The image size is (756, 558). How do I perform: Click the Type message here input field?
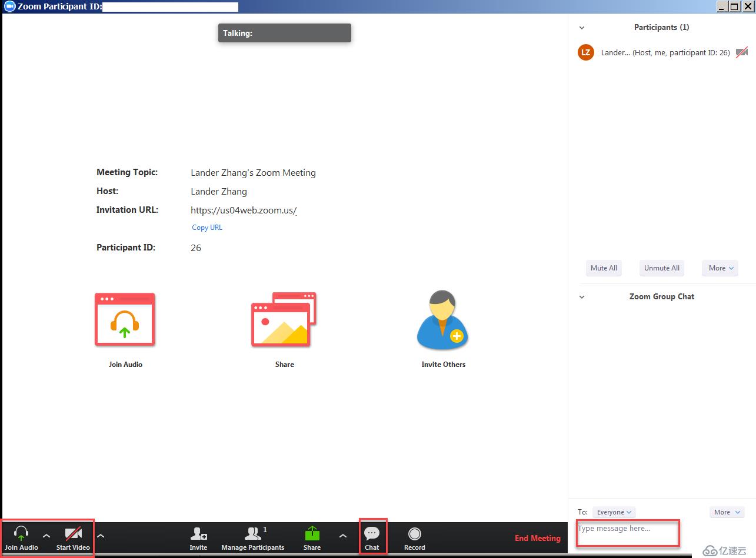628,533
